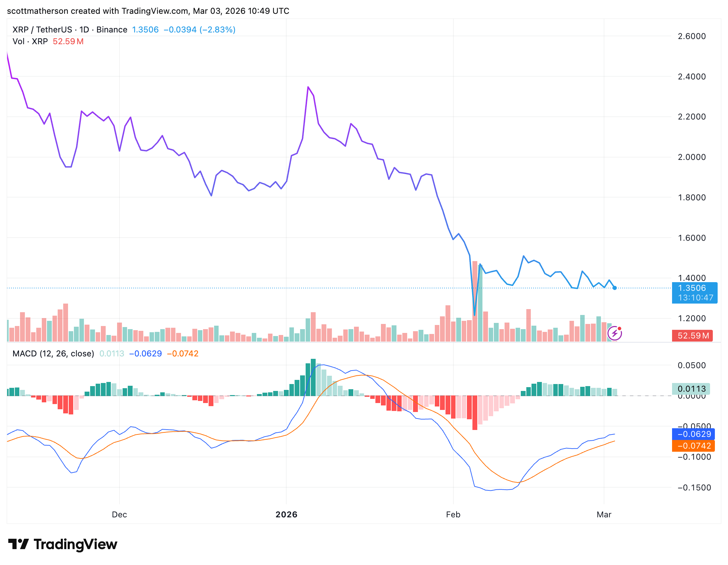Click the Feb label on the time axis
Viewport: 728px width, 565px height.
coord(453,515)
